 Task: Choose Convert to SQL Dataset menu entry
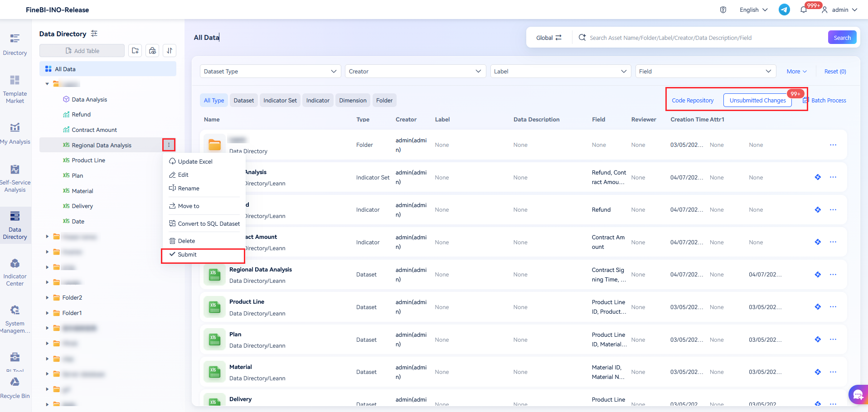tap(204, 223)
